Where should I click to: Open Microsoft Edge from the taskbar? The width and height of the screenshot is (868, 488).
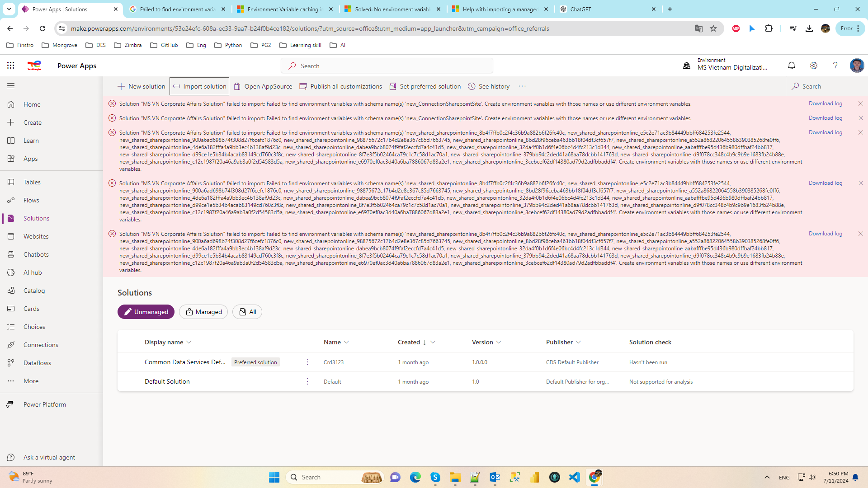click(x=415, y=477)
